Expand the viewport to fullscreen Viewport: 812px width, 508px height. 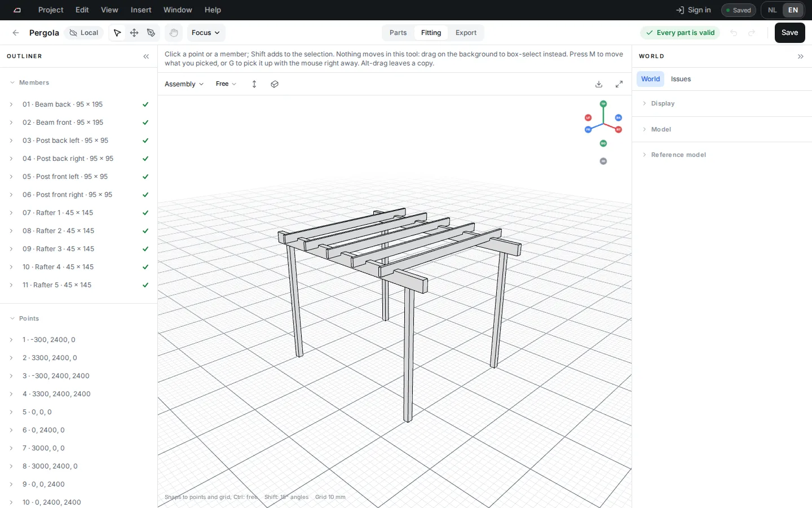point(619,84)
